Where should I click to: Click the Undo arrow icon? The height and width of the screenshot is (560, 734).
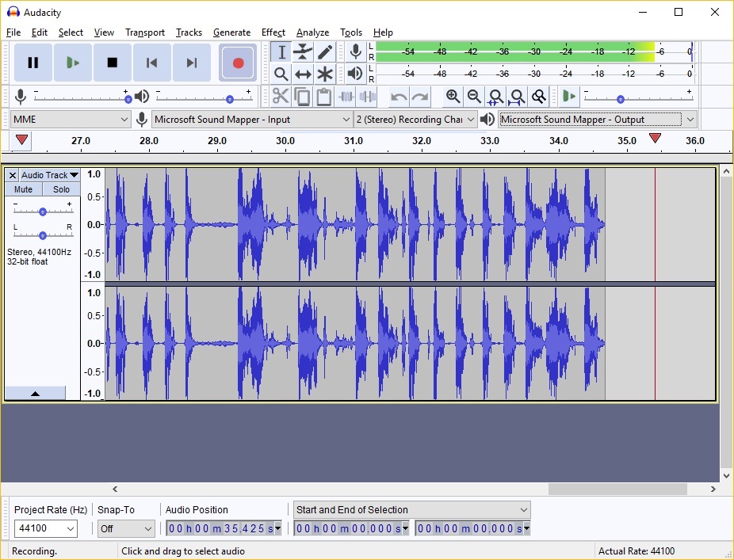pyautogui.click(x=399, y=97)
